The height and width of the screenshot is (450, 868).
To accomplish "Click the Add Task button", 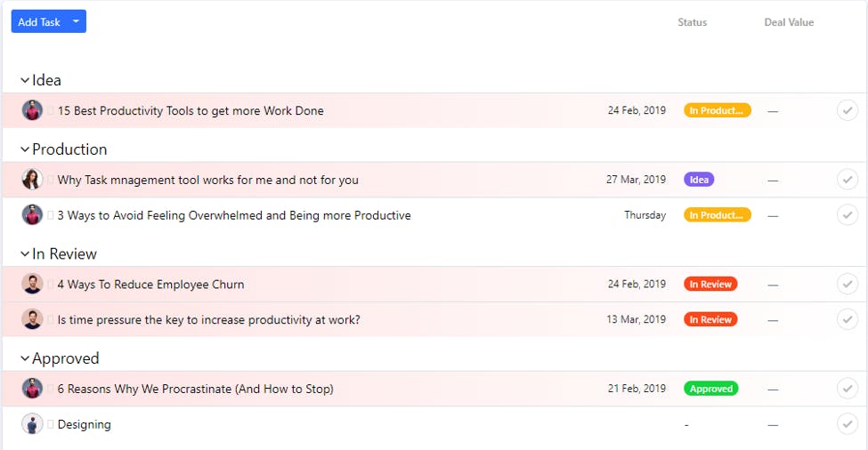I will tap(39, 21).
